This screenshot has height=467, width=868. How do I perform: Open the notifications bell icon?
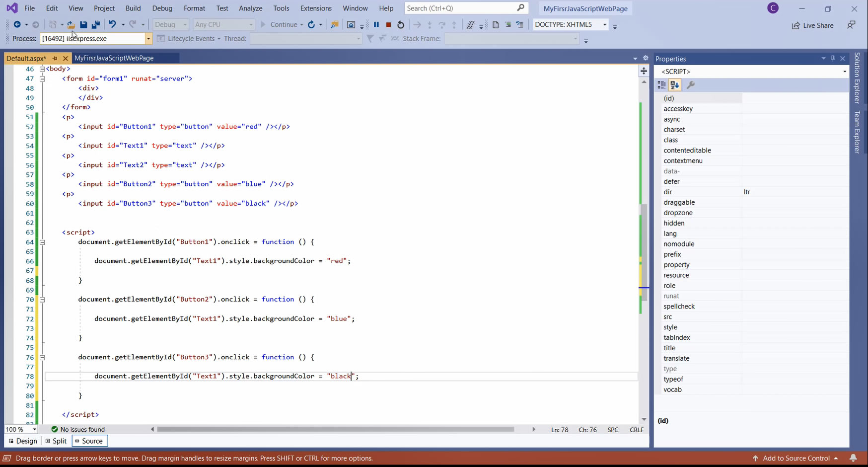853,458
